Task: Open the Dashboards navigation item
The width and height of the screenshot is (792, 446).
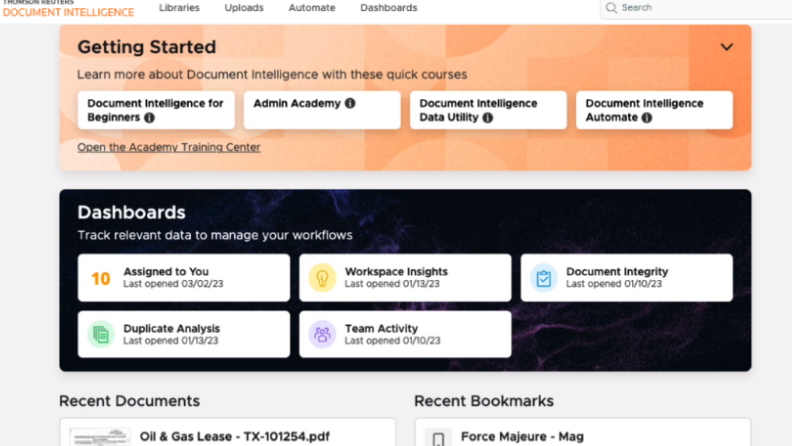Action: click(x=389, y=8)
